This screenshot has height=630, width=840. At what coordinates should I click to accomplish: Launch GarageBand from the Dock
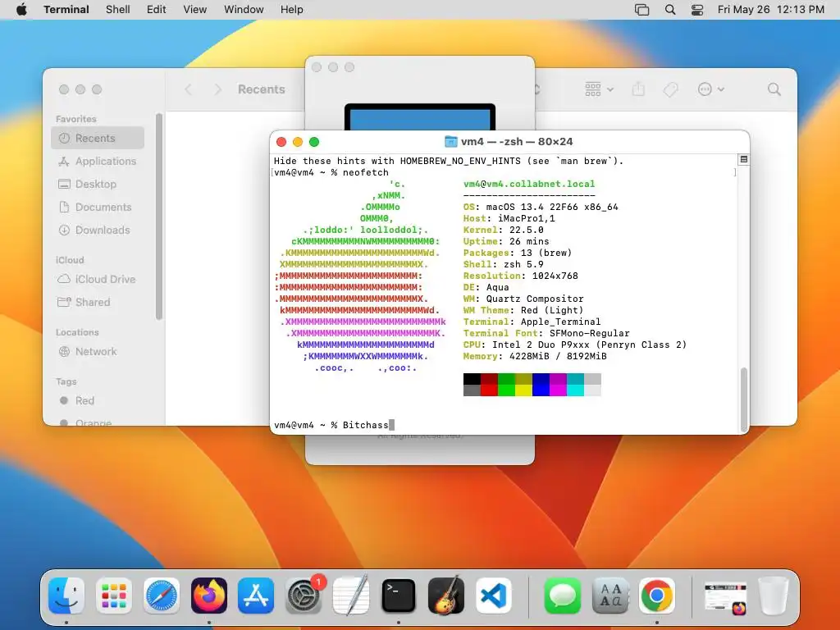pos(446,596)
